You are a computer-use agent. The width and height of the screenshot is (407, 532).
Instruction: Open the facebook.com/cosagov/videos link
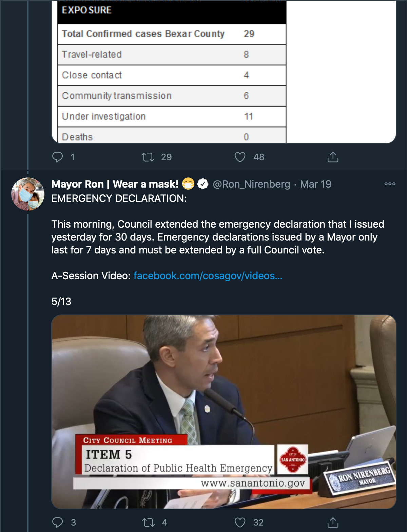pos(208,276)
